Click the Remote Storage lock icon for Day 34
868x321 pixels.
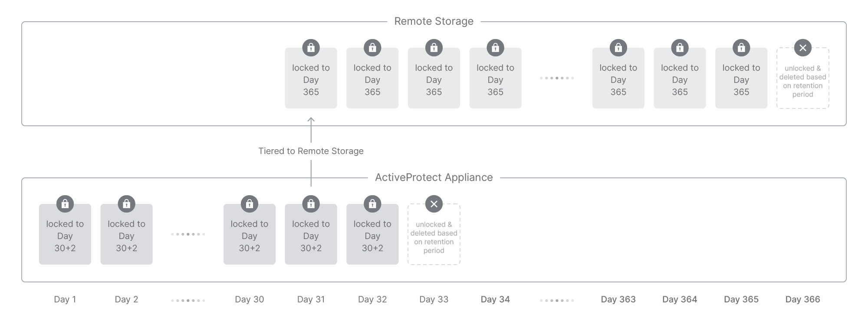coord(495,48)
